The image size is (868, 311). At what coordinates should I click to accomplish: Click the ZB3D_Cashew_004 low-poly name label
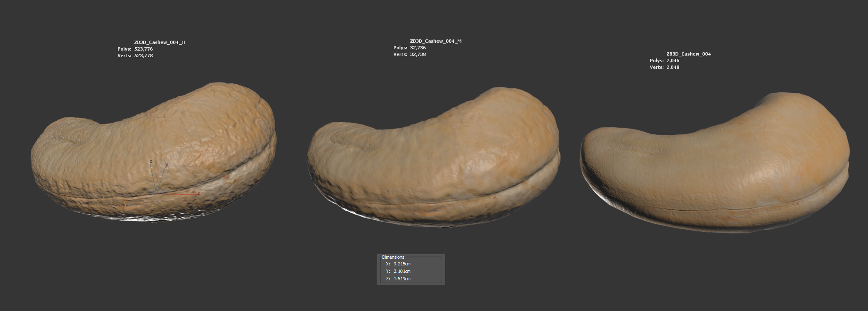(x=688, y=54)
